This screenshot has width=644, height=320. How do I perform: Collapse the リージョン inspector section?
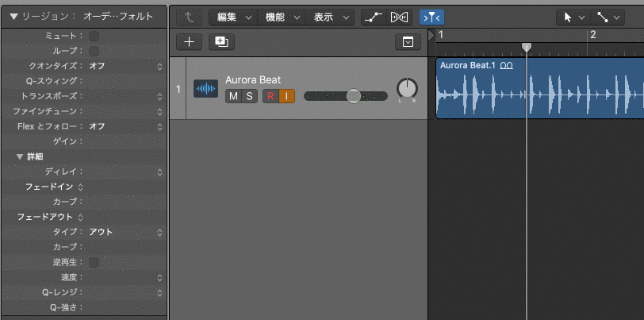14,17
